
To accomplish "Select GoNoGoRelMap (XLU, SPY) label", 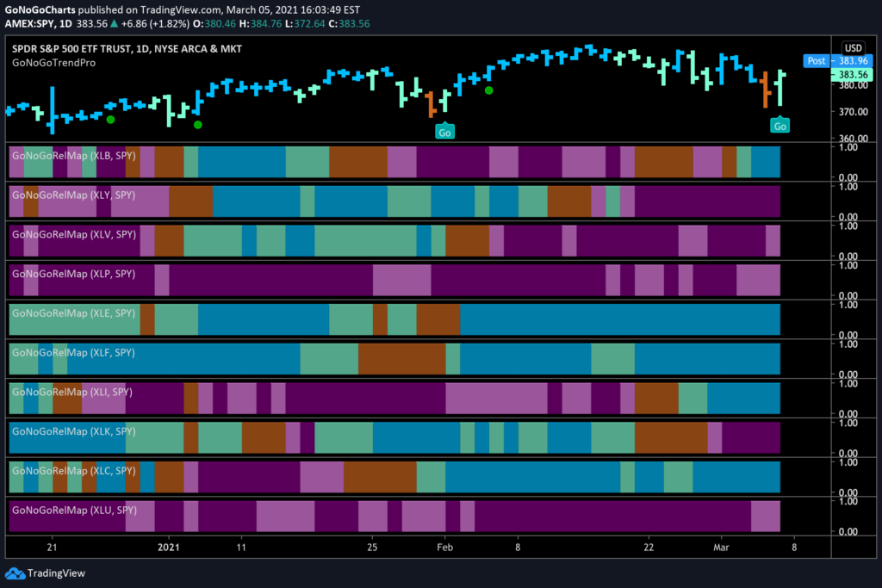I will pos(74,510).
